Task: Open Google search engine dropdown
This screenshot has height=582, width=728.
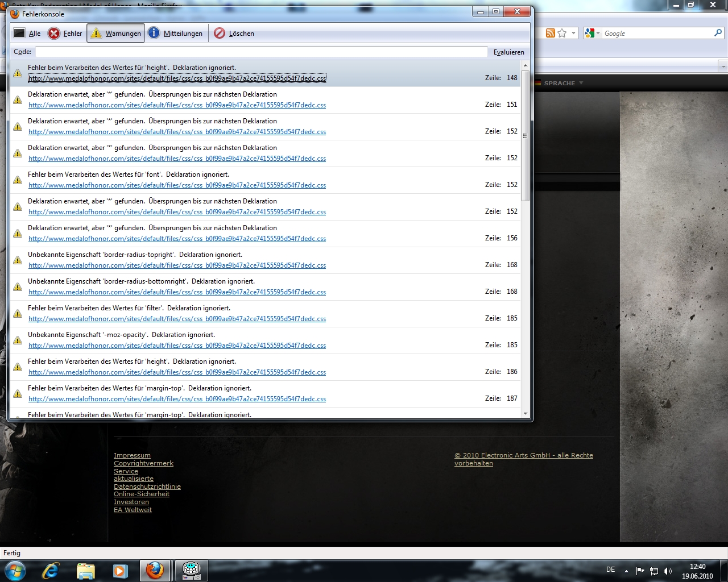Action: [x=592, y=34]
